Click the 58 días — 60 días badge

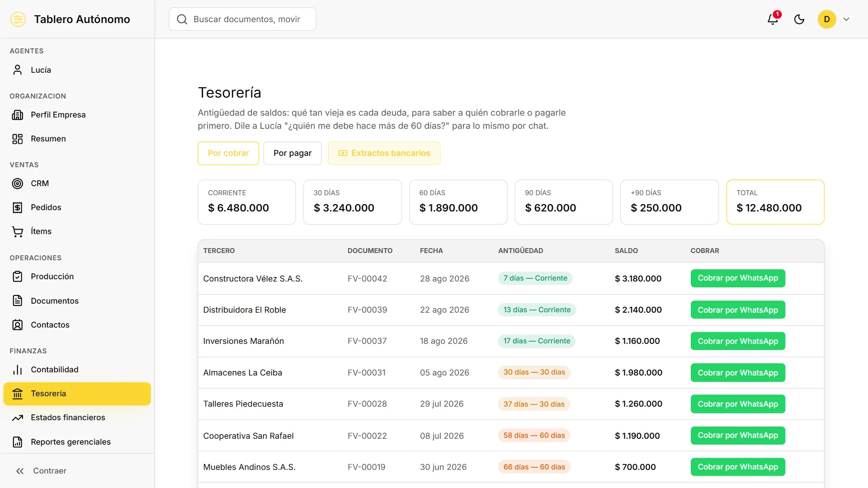[x=534, y=436]
